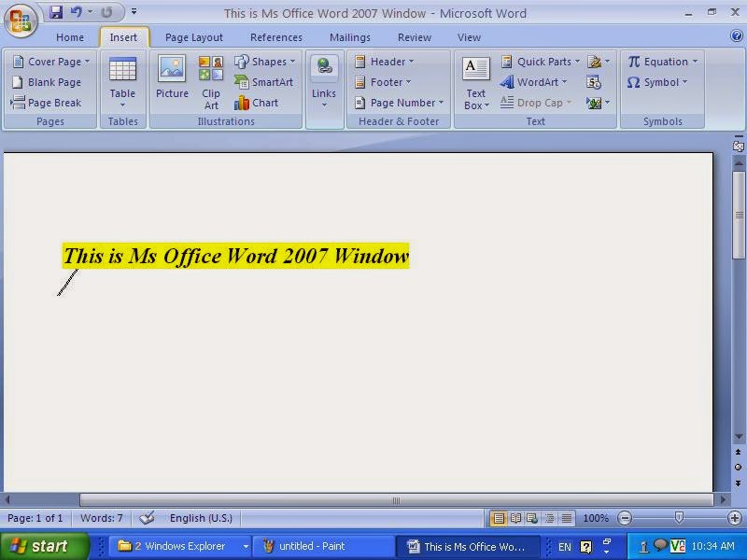Insert a Page Break
The width and height of the screenshot is (747, 560).
click(46, 103)
